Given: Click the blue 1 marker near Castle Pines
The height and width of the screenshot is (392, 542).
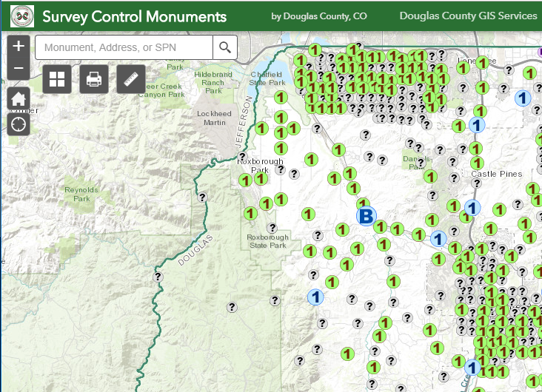Looking at the screenshot, I should (472, 208).
